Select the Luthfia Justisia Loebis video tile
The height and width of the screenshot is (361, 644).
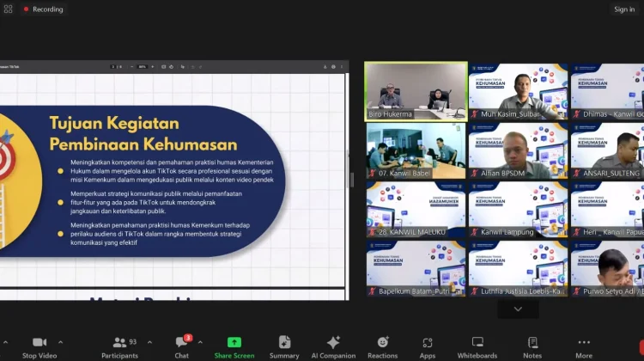coord(518,268)
